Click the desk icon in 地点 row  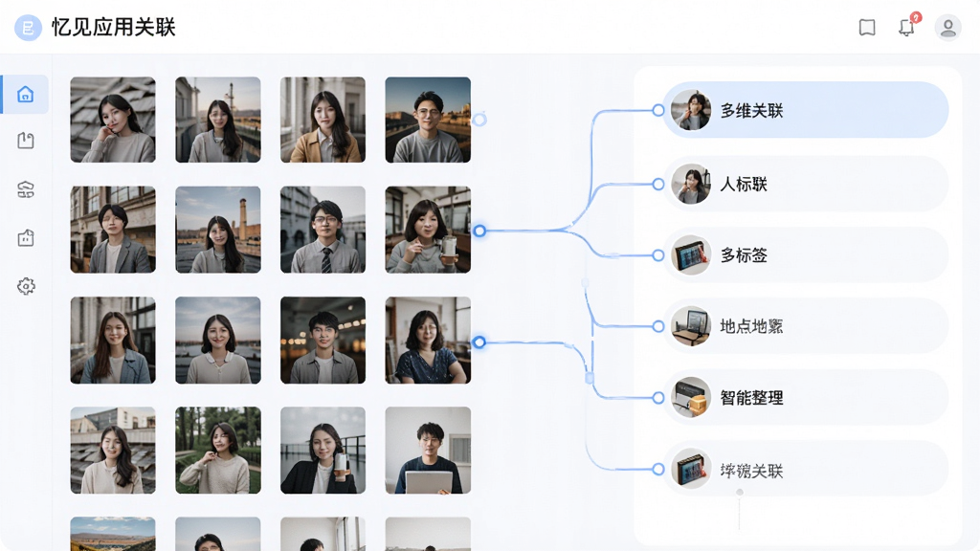691,326
